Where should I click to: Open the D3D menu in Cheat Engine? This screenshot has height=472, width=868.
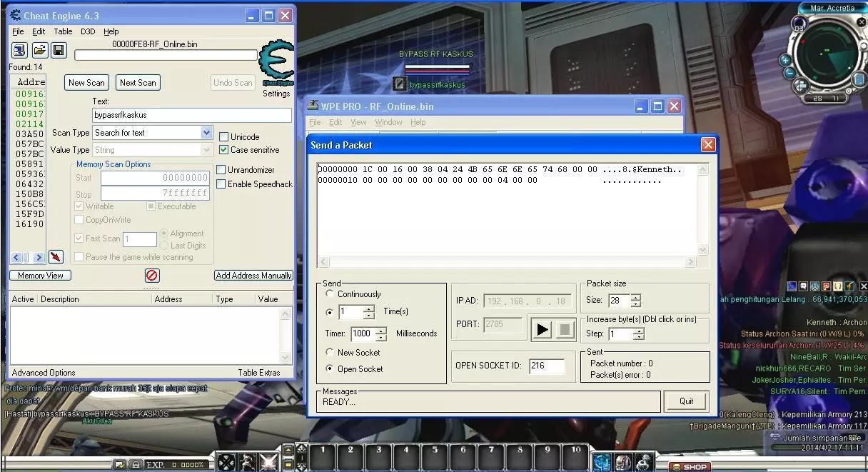coord(88,31)
